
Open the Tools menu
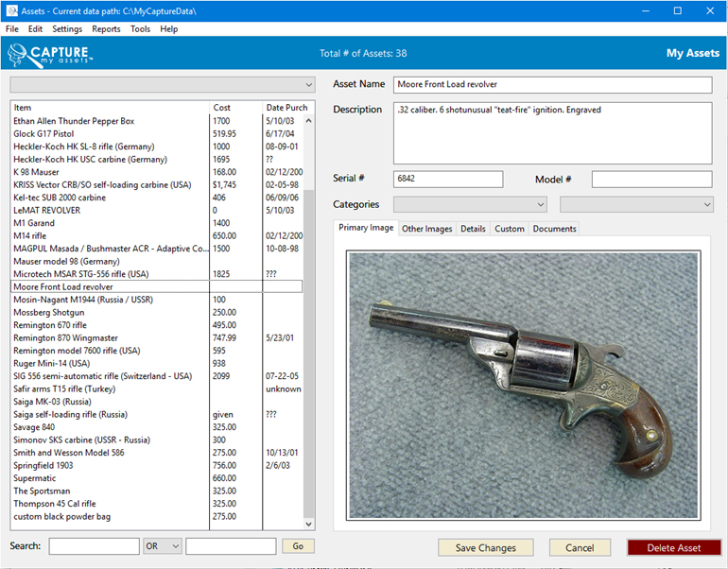140,29
